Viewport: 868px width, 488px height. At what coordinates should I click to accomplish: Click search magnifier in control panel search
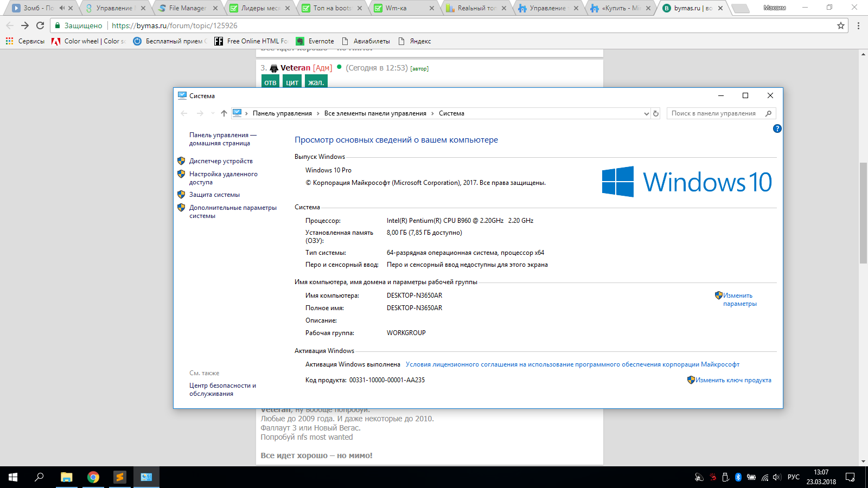(768, 113)
